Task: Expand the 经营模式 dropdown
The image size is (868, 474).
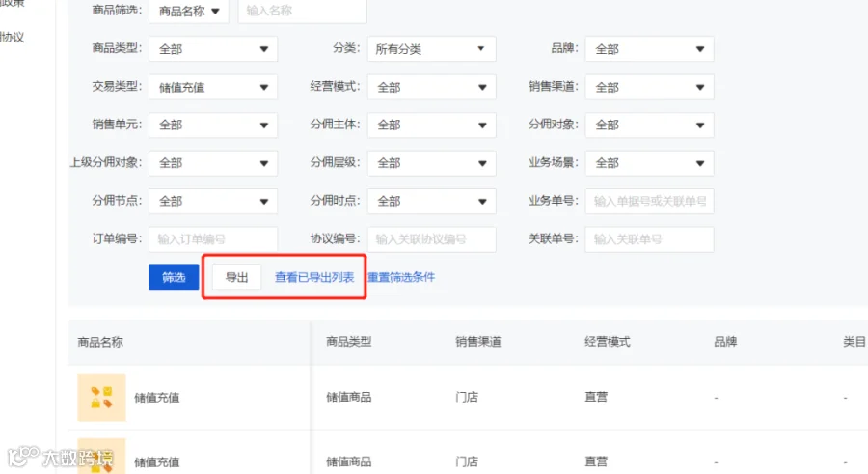Action: click(432, 87)
